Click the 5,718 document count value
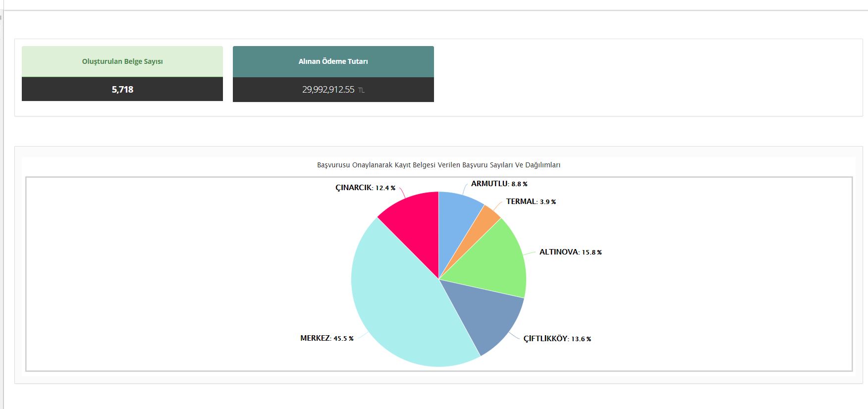Viewport: 868px width, 409px height. click(122, 90)
